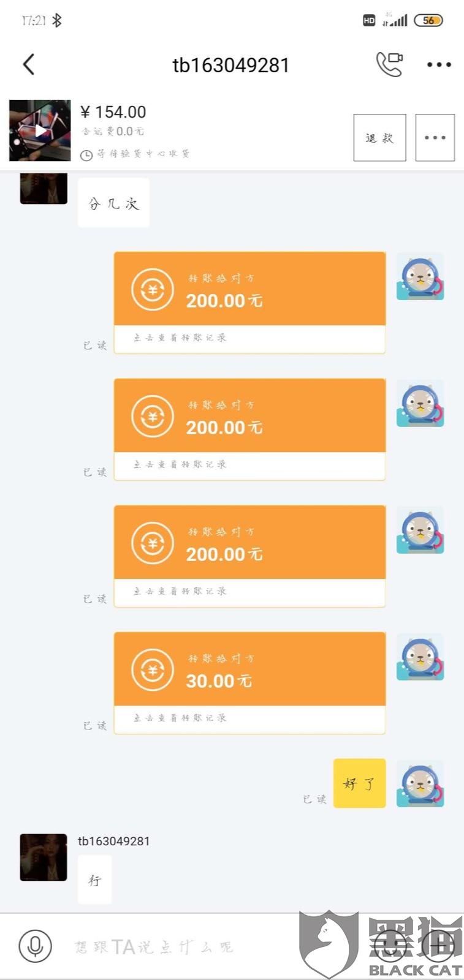Open the three-dot menu in header
The height and width of the screenshot is (980, 464).
tap(439, 64)
